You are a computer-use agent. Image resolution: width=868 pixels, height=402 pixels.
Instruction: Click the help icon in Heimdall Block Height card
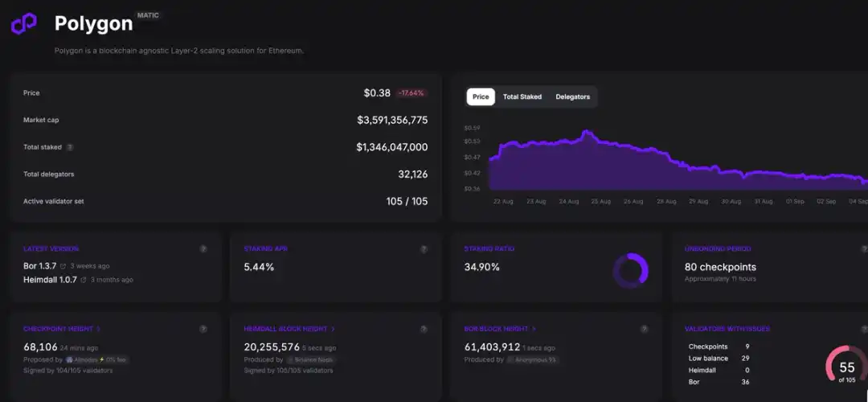(424, 329)
